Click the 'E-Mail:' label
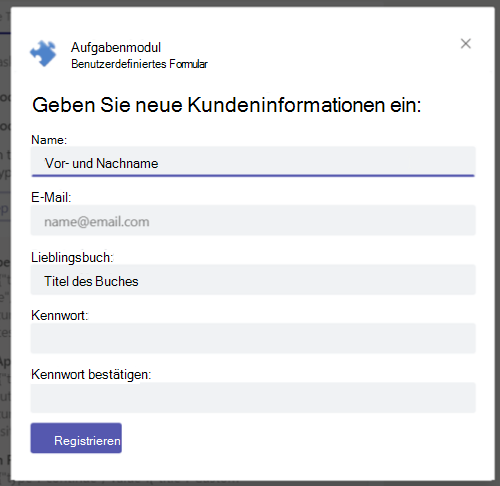The width and height of the screenshot is (500, 486). [51, 197]
